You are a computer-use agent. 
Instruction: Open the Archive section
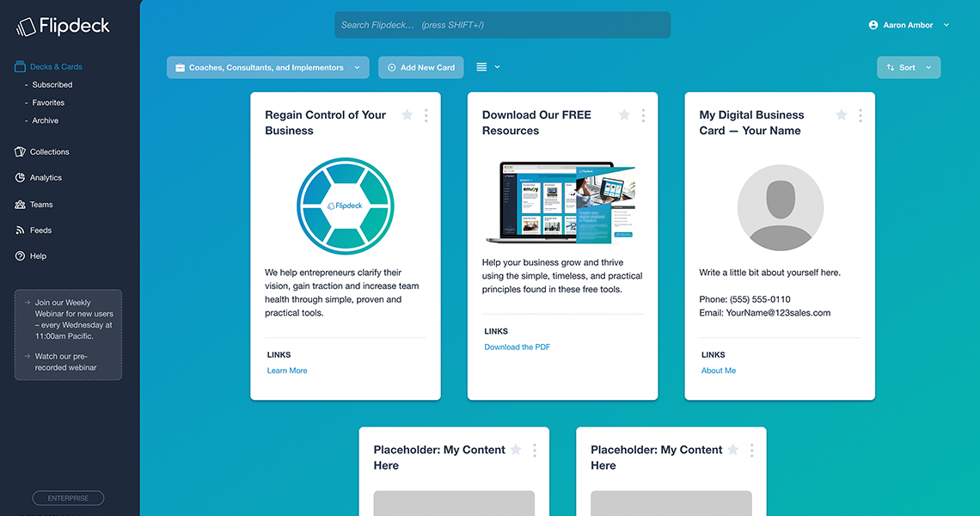click(x=45, y=120)
